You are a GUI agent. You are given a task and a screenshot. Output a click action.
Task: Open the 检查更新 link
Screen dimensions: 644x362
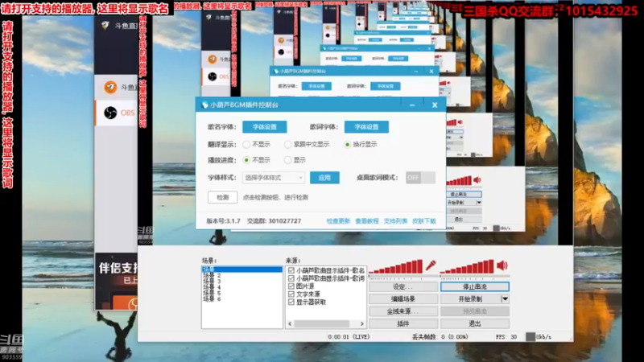click(x=338, y=220)
